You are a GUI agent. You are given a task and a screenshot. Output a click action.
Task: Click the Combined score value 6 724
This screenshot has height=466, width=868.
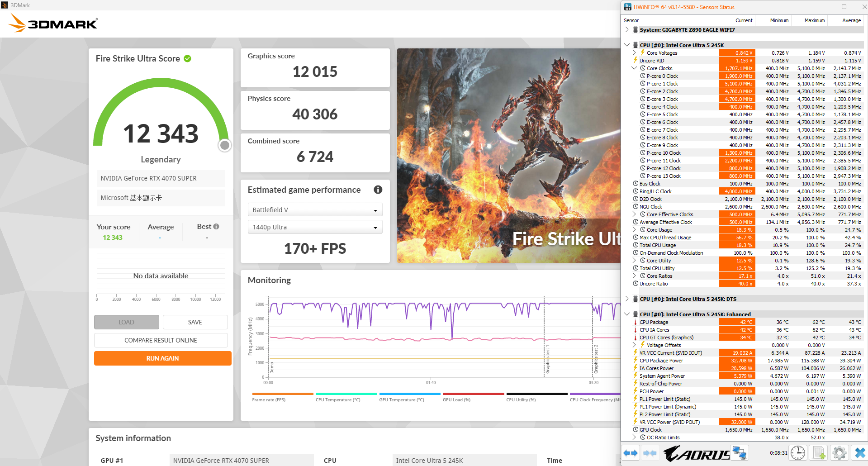(x=315, y=157)
